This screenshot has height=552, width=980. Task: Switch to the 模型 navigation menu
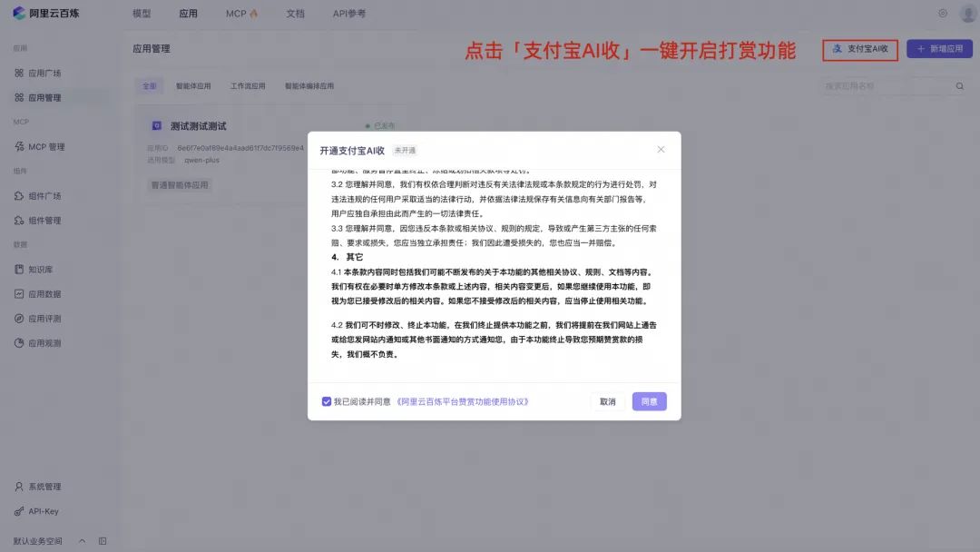(143, 14)
